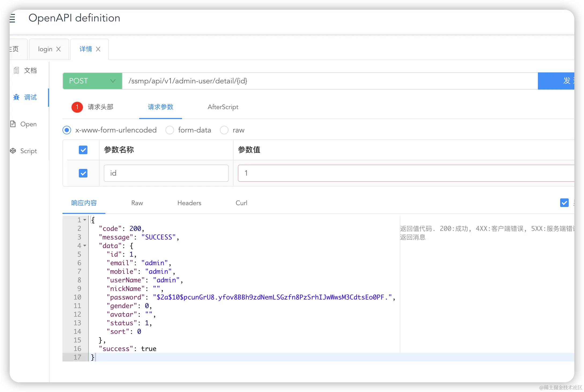This screenshot has height=392, width=584.
Task: Choose the raw body type radio
Action: 224,130
